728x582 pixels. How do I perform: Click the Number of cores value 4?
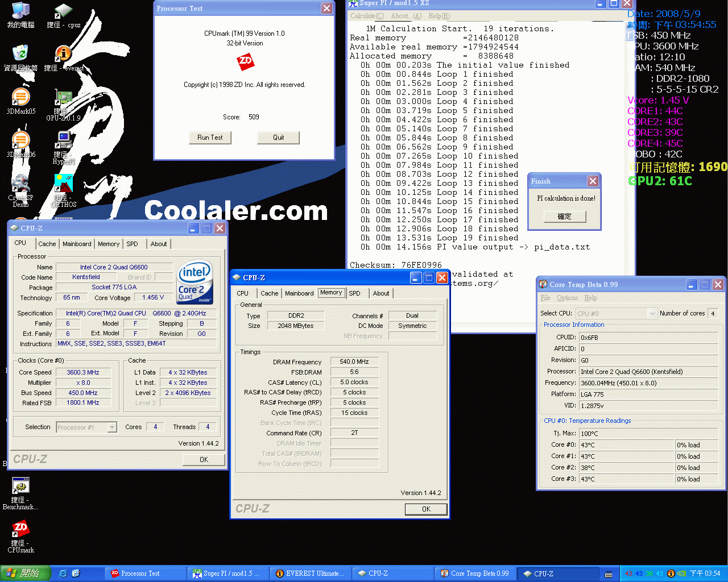(713, 314)
